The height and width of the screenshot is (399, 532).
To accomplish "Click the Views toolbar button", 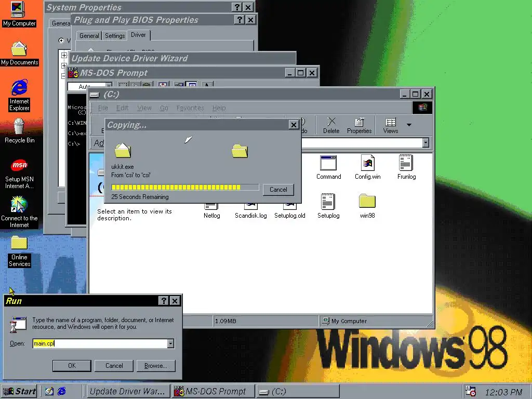I will coord(391,126).
